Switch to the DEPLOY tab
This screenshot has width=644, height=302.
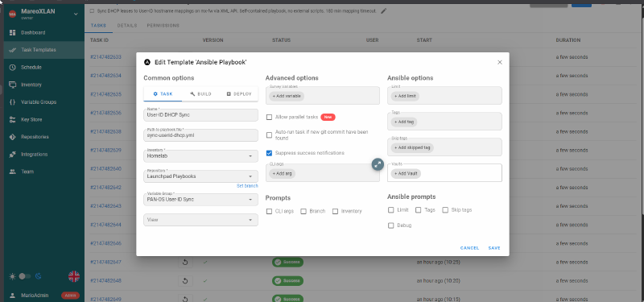[239, 93]
